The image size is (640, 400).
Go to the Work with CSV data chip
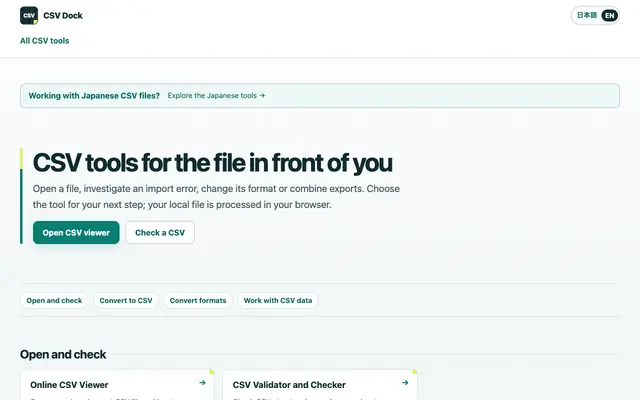[x=278, y=300]
